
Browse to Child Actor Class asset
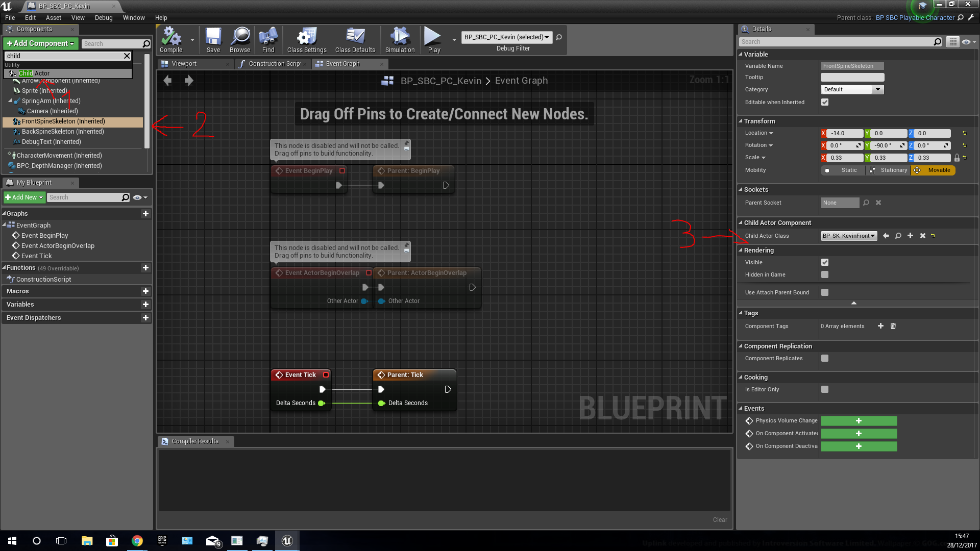(898, 236)
